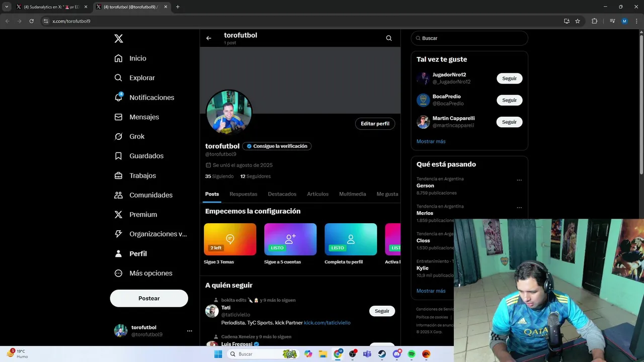This screenshot has height=362, width=644.
Task: Open Más opciones circle icon
Action: (x=118, y=273)
